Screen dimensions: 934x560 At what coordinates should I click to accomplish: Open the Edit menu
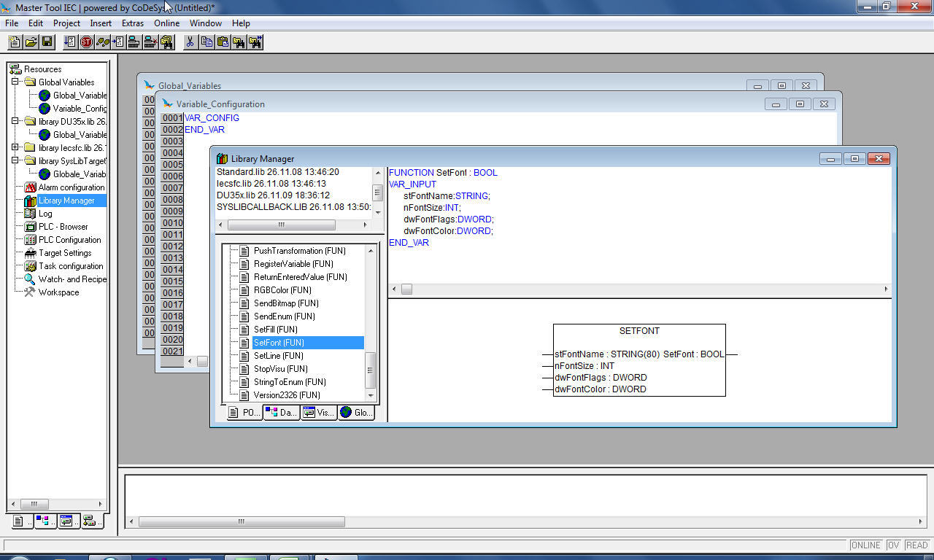(36, 23)
